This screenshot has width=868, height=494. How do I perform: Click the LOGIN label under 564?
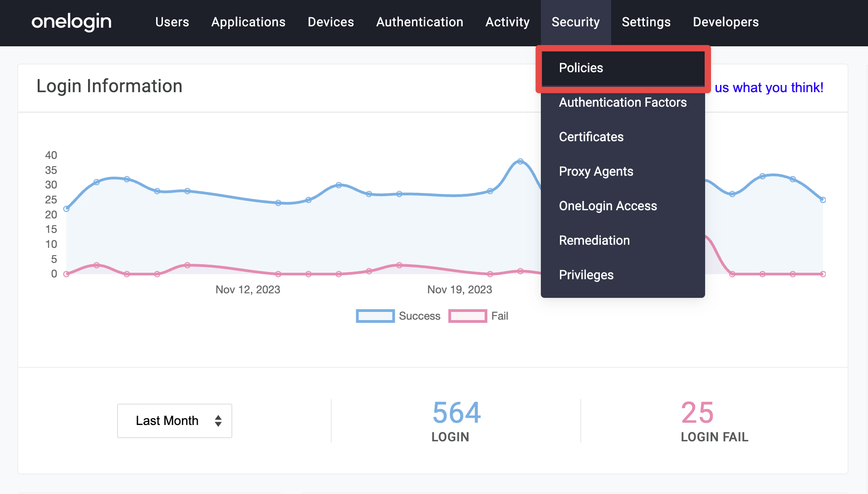tap(451, 437)
